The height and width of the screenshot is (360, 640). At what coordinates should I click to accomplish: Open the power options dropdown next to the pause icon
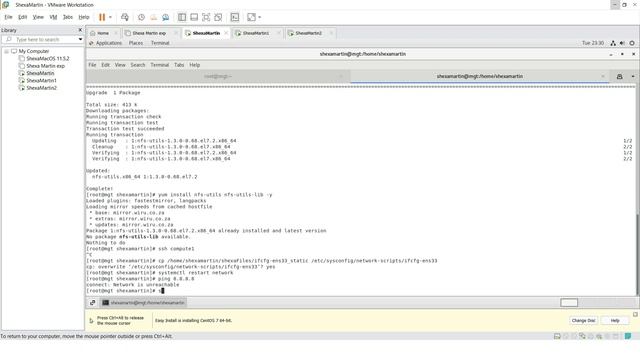pyautogui.click(x=110, y=17)
